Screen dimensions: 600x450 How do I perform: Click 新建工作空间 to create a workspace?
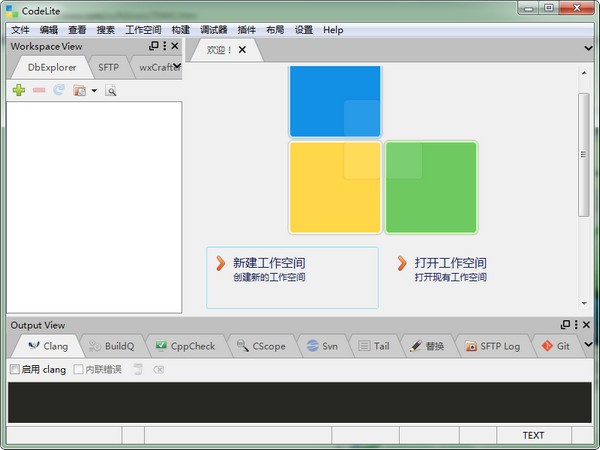[x=292, y=278]
